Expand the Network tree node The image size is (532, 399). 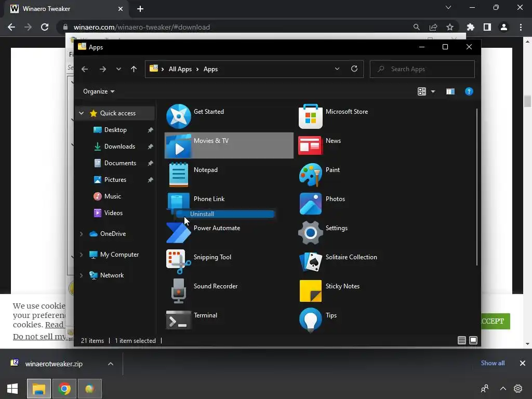pyautogui.click(x=82, y=275)
